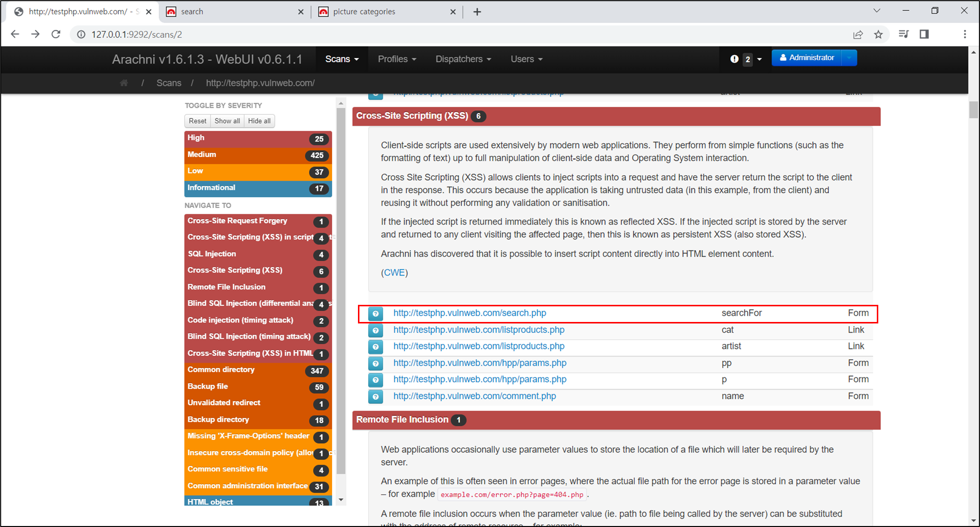Click the tab search chevron
Image resolution: width=980 pixels, height=527 pixels.
(x=876, y=11)
